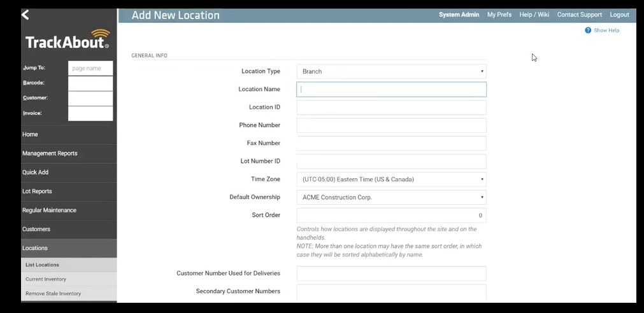Open Remove Stale Inventory
The height and width of the screenshot is (313, 644).
[69, 293]
